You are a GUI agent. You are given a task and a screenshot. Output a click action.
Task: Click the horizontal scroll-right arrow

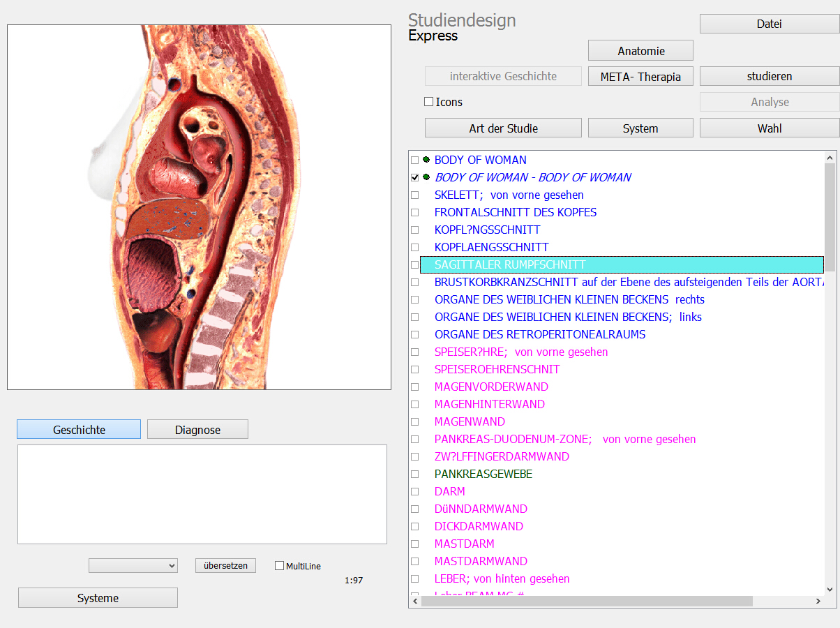pyautogui.click(x=818, y=601)
